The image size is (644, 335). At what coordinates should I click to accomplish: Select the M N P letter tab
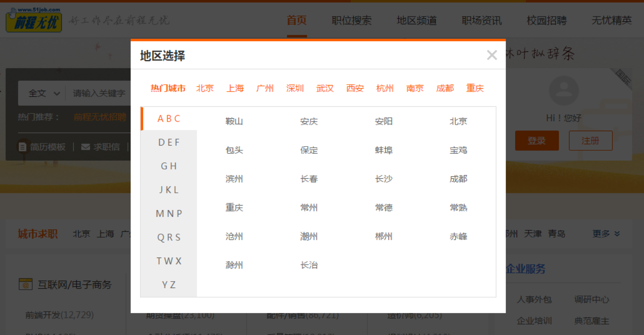point(169,214)
